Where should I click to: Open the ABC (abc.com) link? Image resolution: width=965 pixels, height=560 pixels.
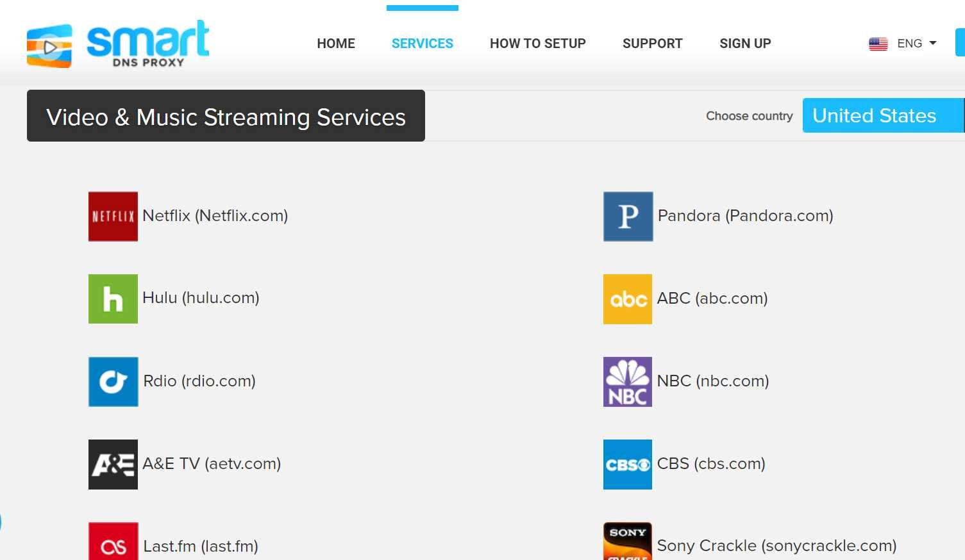(x=712, y=299)
